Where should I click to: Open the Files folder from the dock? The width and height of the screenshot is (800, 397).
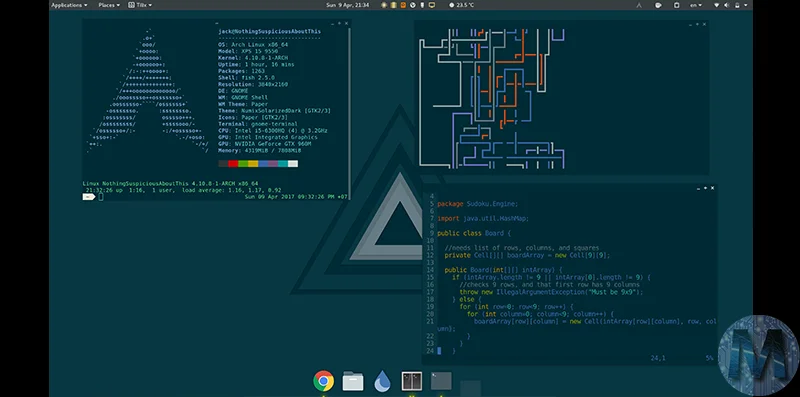pyautogui.click(x=353, y=381)
